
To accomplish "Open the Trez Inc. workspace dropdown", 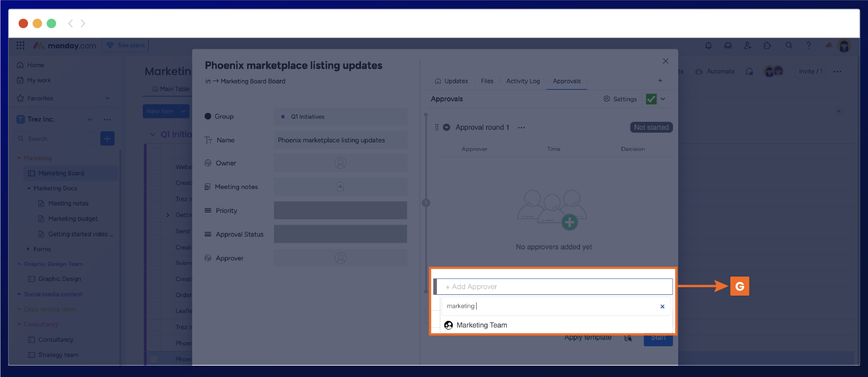I will point(90,119).
